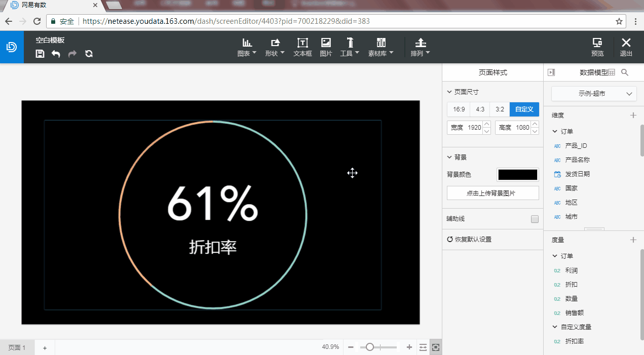Screen dimensions: 644x355
Task: Click the browser reload button
Action: 37,21
